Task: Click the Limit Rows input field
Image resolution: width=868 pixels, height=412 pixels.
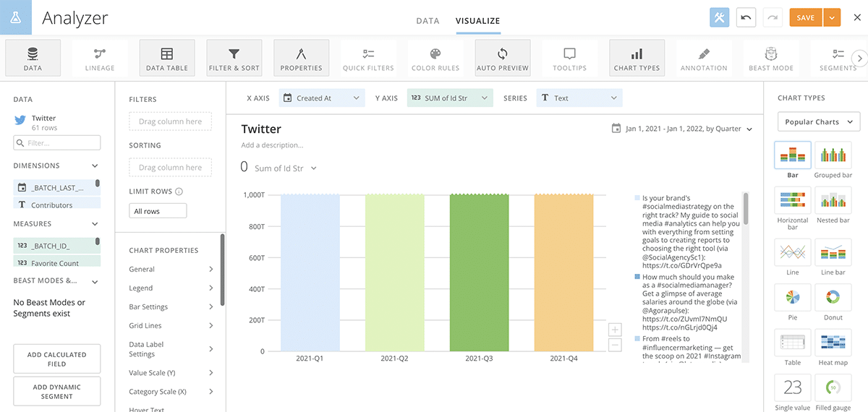Action: click(158, 211)
